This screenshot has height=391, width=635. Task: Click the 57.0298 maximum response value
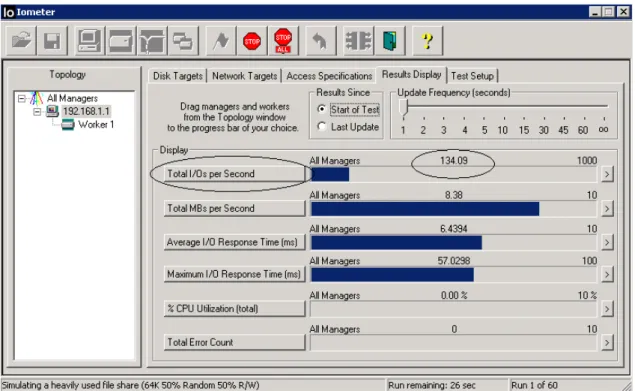point(454,261)
